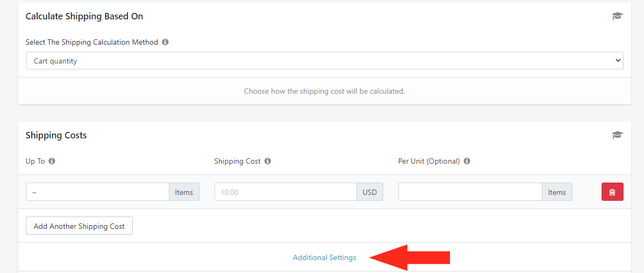
Task: Click into the Shipping Cost amount field
Action: [285, 192]
